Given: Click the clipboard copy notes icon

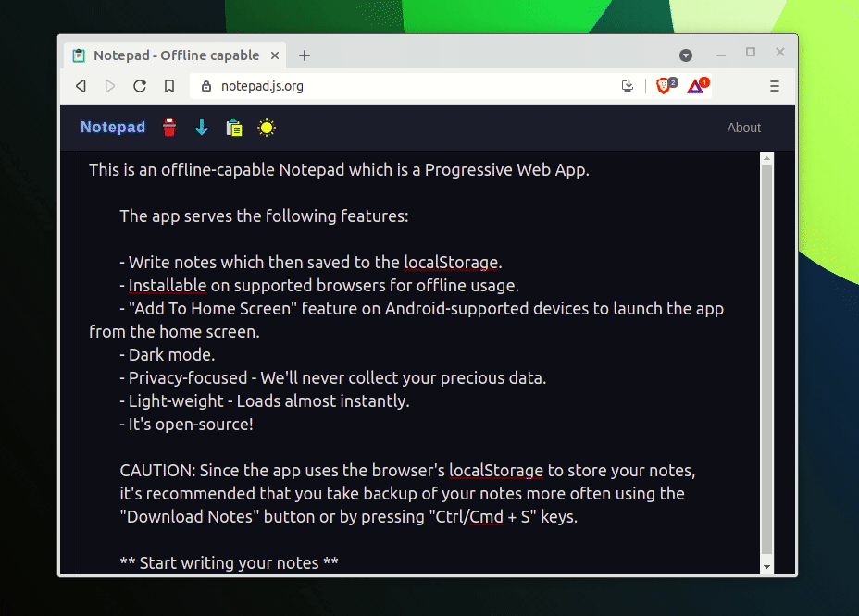Looking at the screenshot, I should coord(234,128).
